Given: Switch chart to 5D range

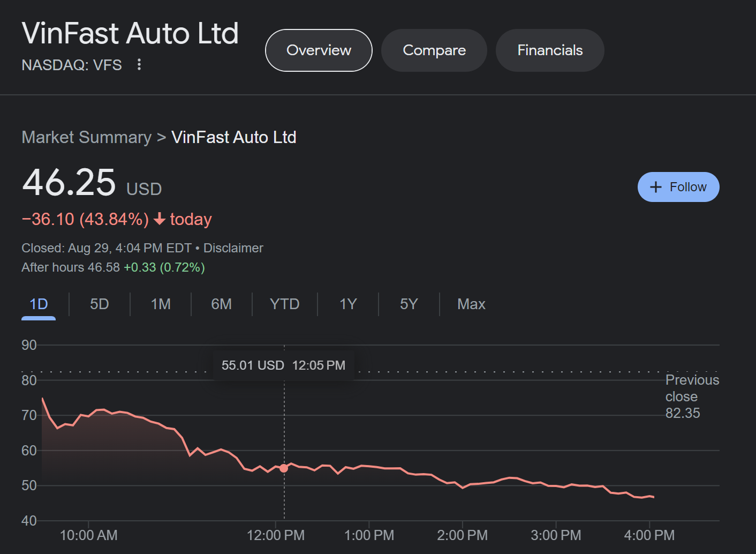Looking at the screenshot, I should click(100, 304).
